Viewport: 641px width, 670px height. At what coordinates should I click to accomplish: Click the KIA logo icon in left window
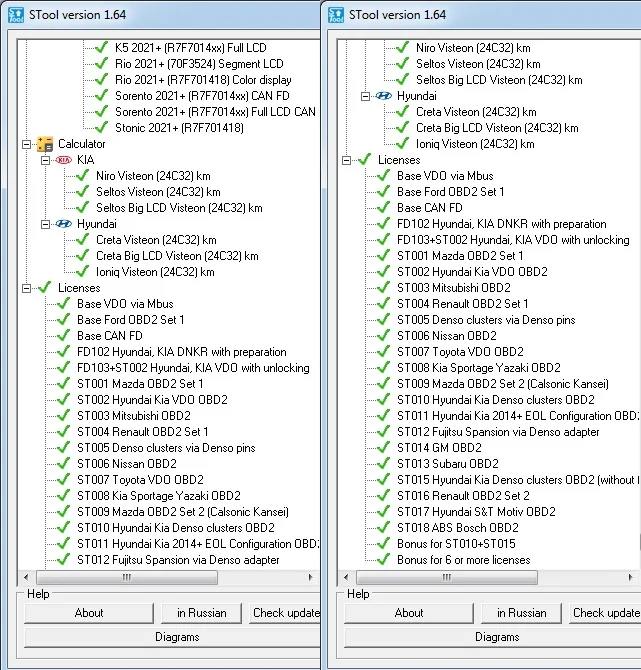point(64,160)
